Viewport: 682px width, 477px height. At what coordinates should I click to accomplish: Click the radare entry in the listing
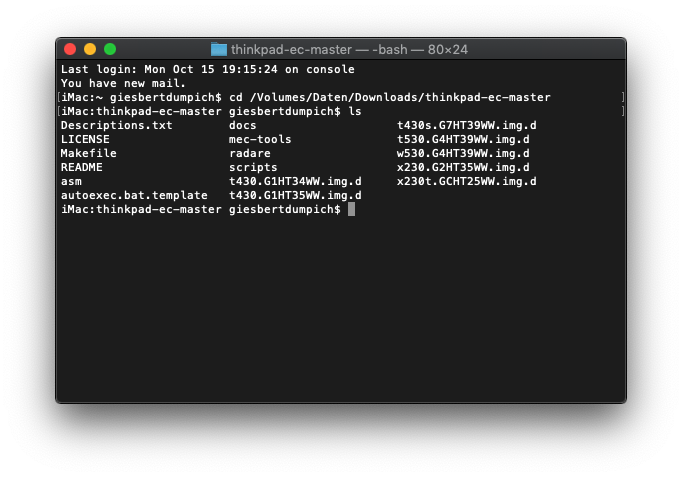[250, 153]
